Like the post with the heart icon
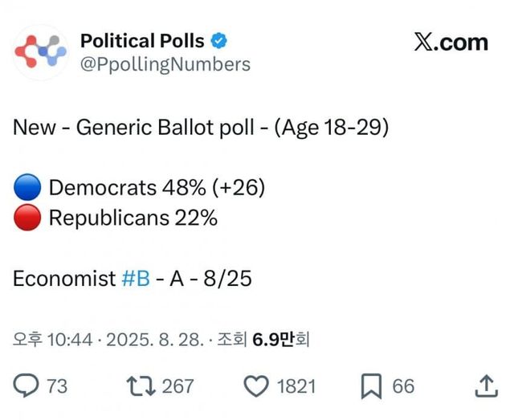Image resolution: width=514 pixels, height=420 pixels. 255,386
